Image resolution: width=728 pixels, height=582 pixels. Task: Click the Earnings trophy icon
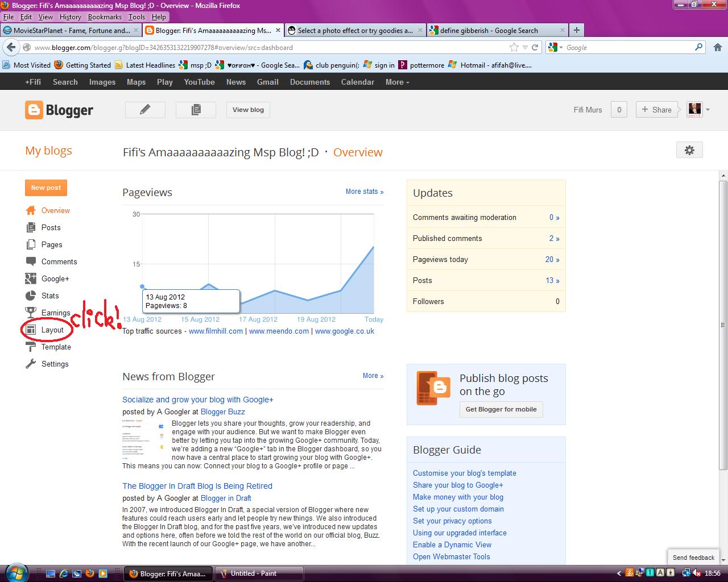[x=31, y=313]
